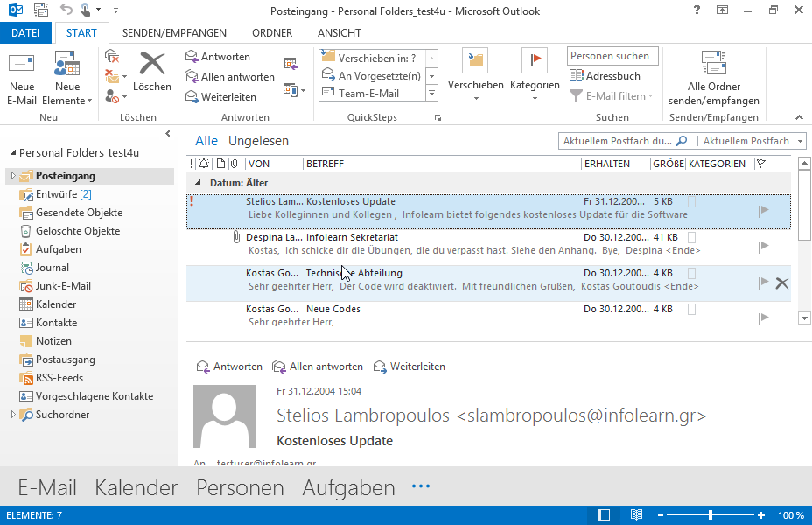Collapse the folder pane
The width and height of the screenshot is (812, 525).
coord(168,134)
